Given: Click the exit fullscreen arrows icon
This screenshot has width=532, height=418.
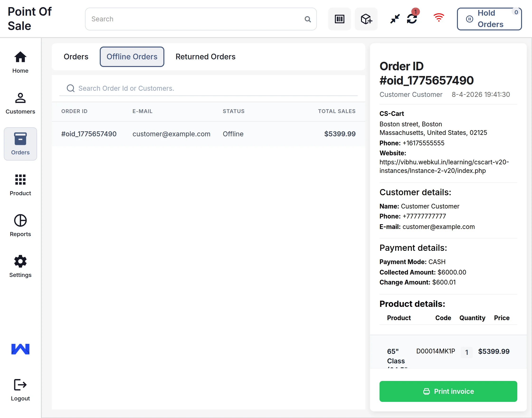Looking at the screenshot, I should [x=395, y=19].
